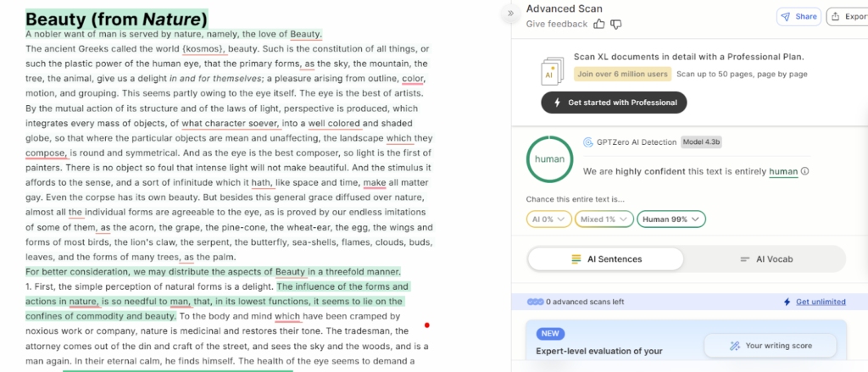The height and width of the screenshot is (372, 868).
Task: Click the Advanced Scan heading
Action: click(x=564, y=8)
